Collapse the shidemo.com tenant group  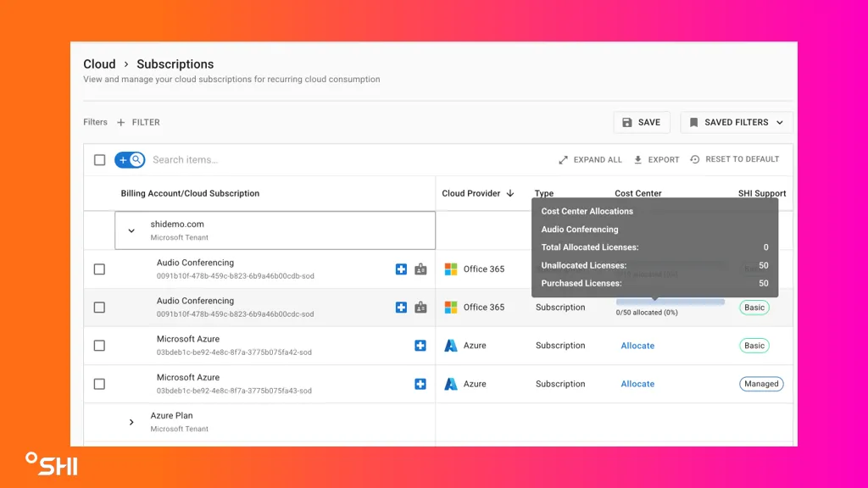click(x=131, y=230)
